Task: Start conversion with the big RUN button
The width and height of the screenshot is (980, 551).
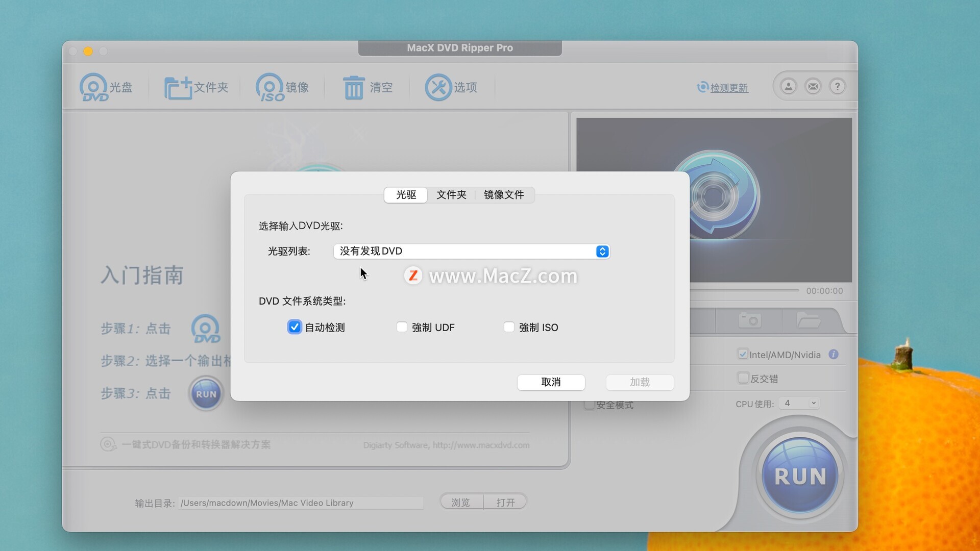Action: tap(800, 475)
